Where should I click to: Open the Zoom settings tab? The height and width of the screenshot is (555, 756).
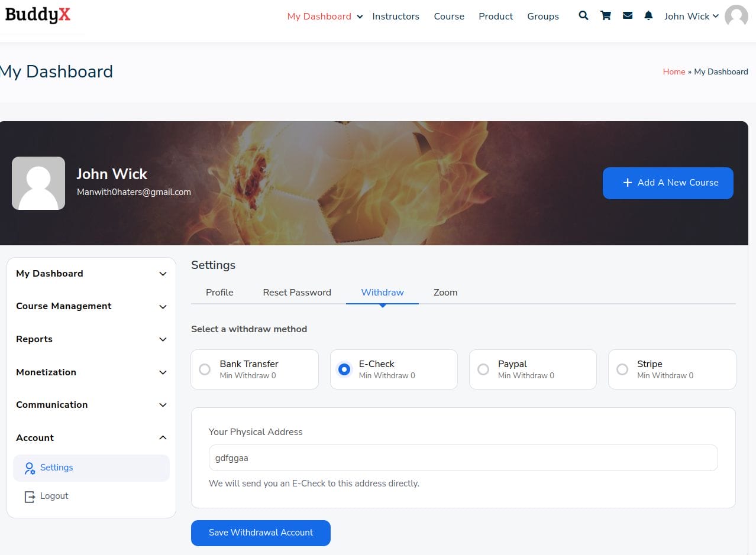445,293
